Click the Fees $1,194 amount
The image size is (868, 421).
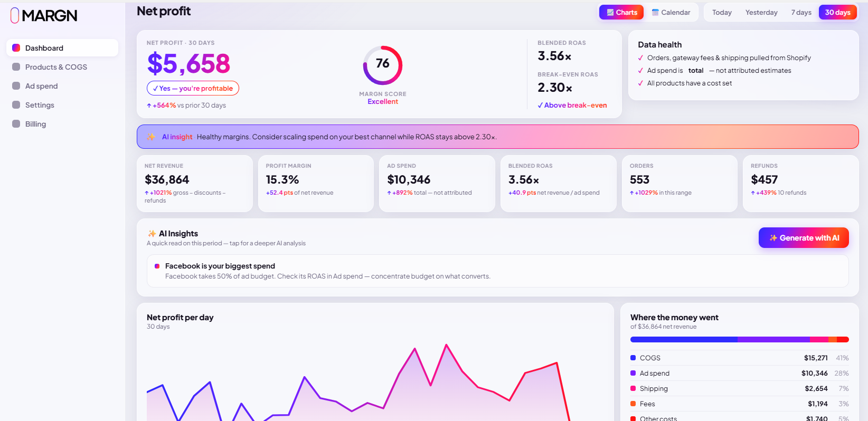818,404
